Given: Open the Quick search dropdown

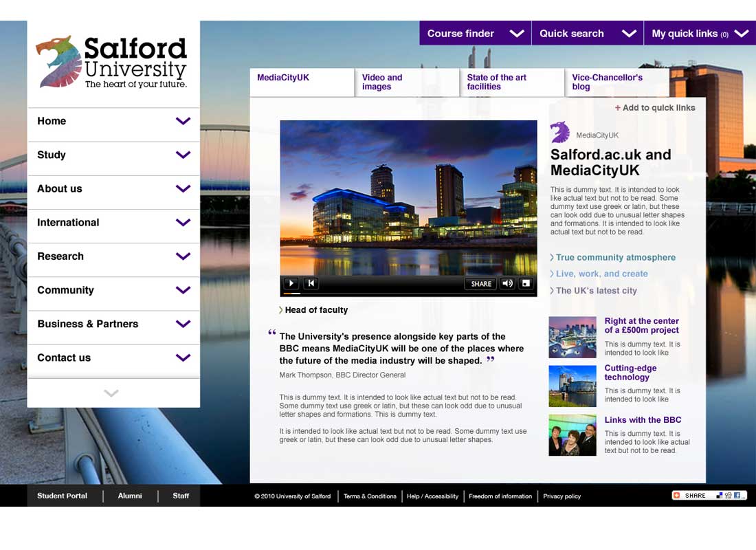Looking at the screenshot, I should (588, 33).
